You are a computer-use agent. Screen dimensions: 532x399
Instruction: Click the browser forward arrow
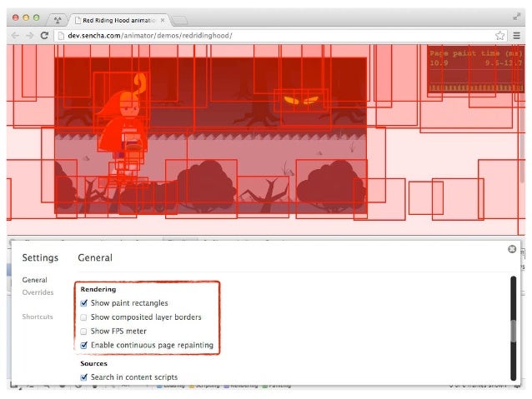click(x=30, y=35)
